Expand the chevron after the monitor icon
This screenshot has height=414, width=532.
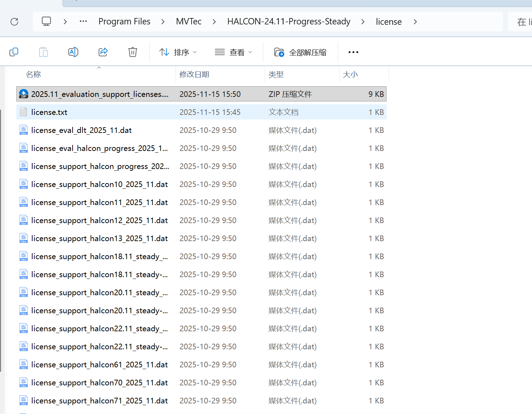pos(65,22)
